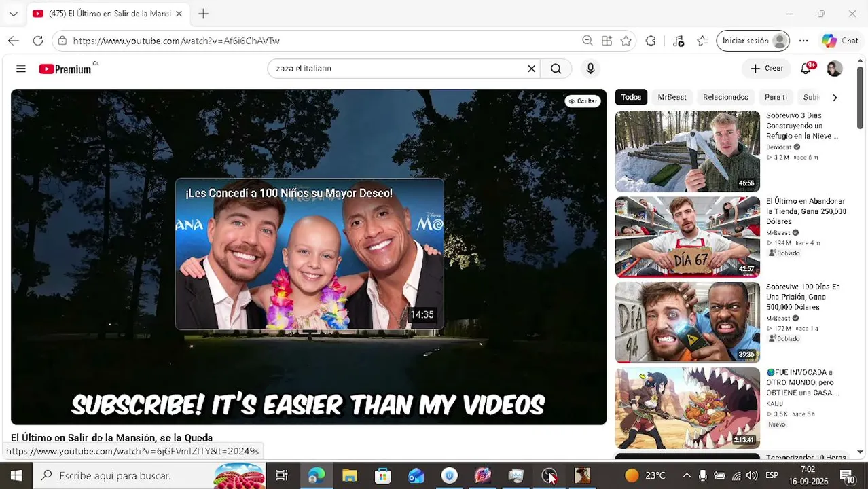
Task: Open the YouTube hamburger guide menu
Action: (x=21, y=69)
